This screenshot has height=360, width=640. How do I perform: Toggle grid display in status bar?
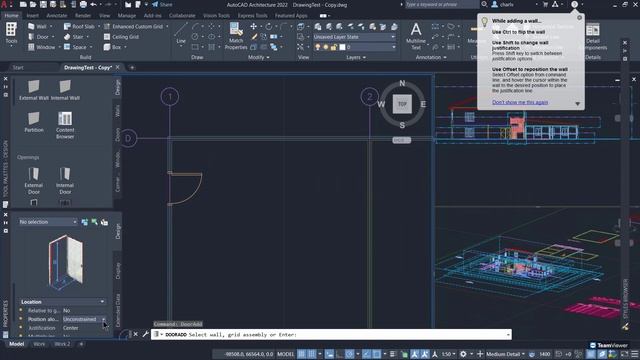(302, 354)
